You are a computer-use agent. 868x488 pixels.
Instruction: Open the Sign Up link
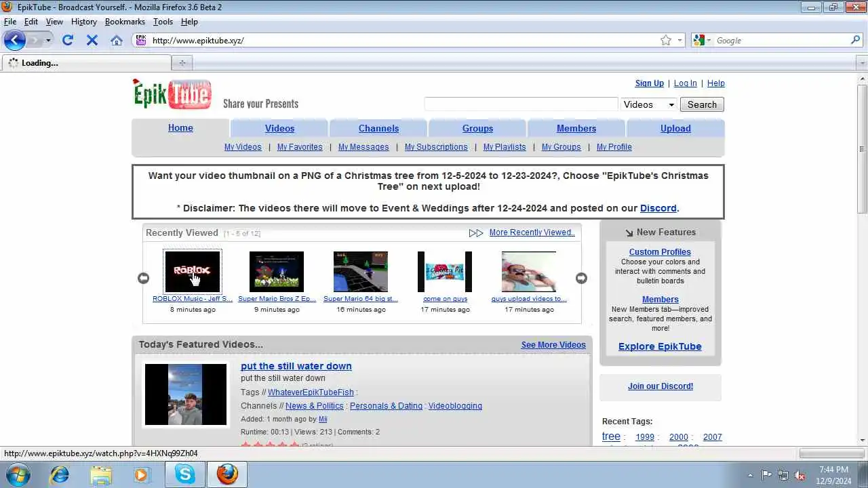[x=649, y=83]
